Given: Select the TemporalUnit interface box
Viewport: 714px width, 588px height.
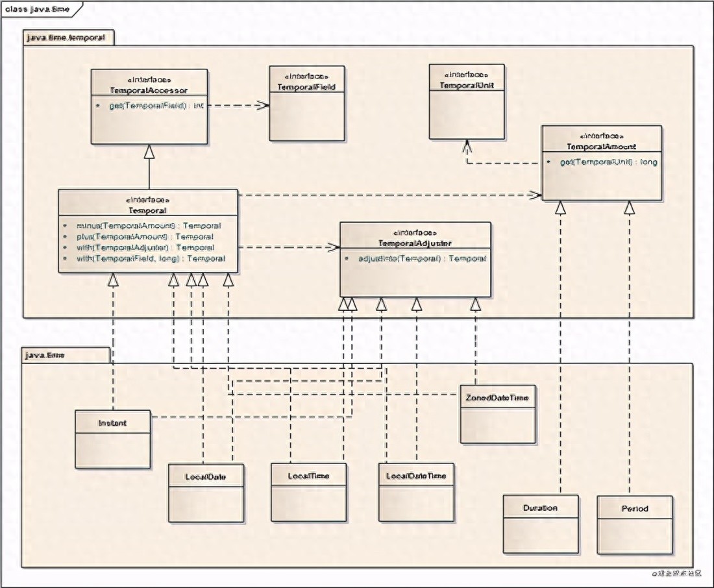Looking at the screenshot, I should 466,102.
